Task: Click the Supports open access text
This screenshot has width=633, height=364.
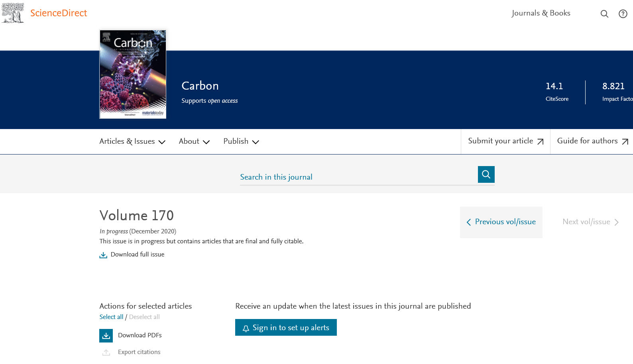Action: click(x=210, y=101)
